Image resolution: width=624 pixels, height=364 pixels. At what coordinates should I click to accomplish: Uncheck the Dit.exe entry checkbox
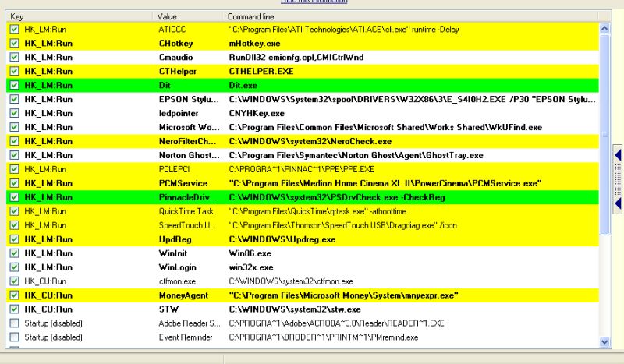(x=14, y=85)
